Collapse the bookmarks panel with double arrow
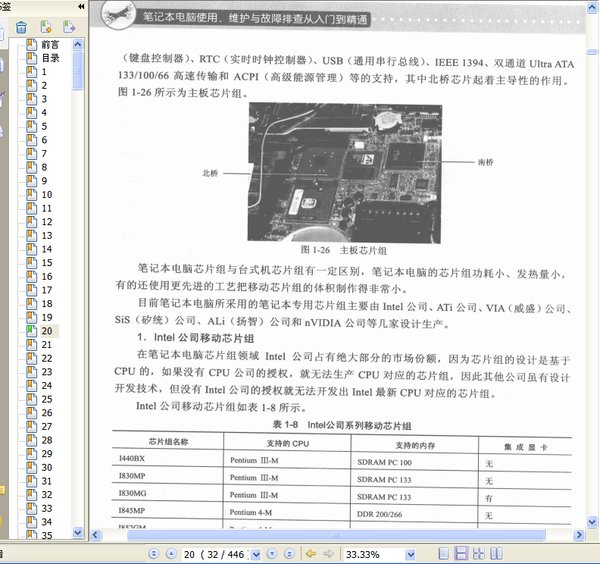The width and height of the screenshot is (600, 564). pos(81,6)
